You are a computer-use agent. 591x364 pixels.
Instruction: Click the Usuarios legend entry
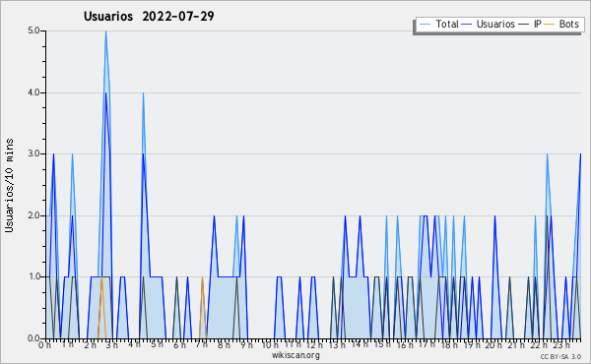(x=489, y=24)
